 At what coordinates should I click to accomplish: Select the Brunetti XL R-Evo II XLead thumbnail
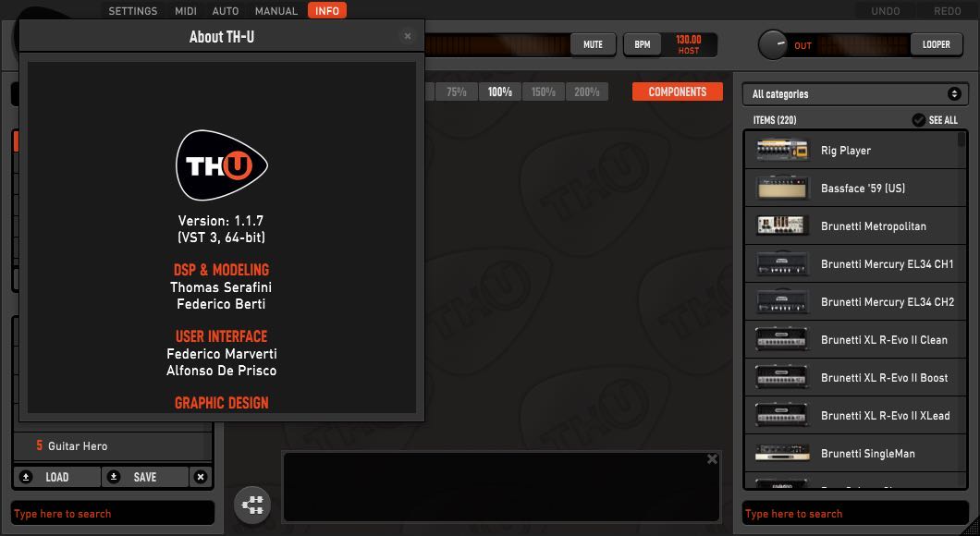pyautogui.click(x=782, y=416)
